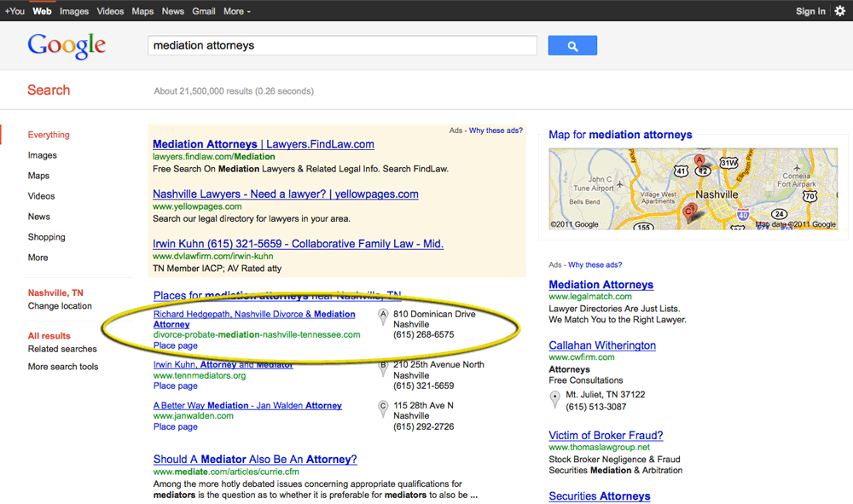Open the Irwin Kuhn Collaborative Family Law ad
The width and height of the screenshot is (853, 504).
point(298,244)
